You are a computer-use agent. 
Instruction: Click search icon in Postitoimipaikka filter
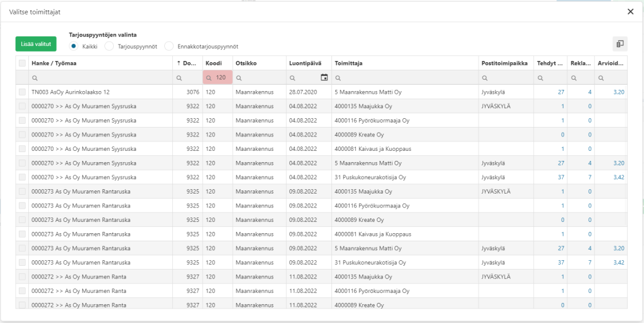click(485, 77)
